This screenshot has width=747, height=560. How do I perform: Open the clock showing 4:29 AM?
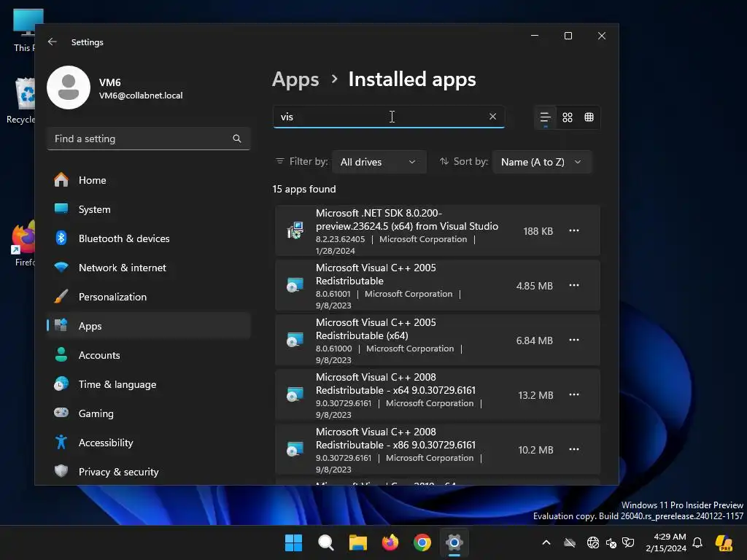pyautogui.click(x=666, y=542)
